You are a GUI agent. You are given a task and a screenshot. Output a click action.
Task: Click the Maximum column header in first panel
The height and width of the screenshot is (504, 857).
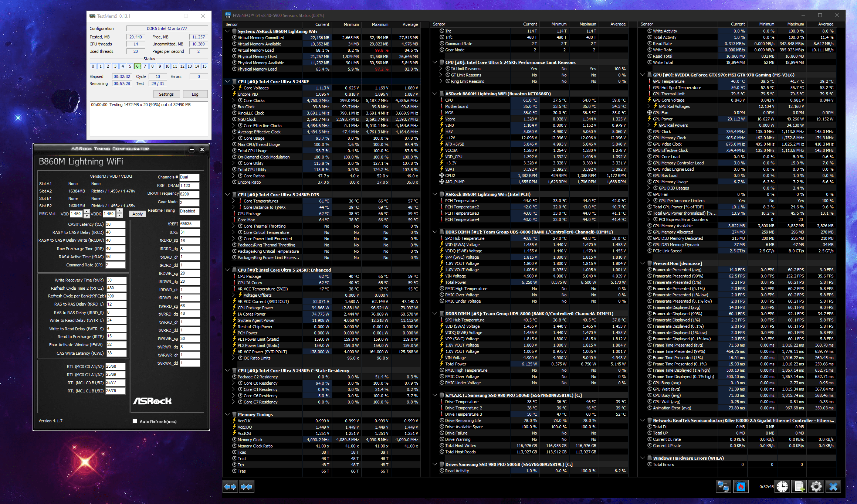point(380,24)
